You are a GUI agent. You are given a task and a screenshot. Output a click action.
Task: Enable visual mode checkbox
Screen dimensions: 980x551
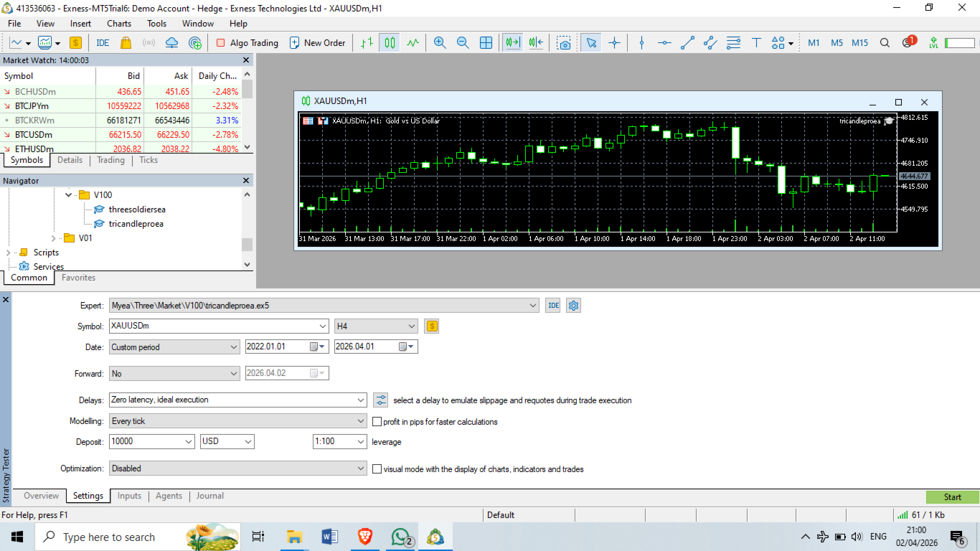(377, 469)
